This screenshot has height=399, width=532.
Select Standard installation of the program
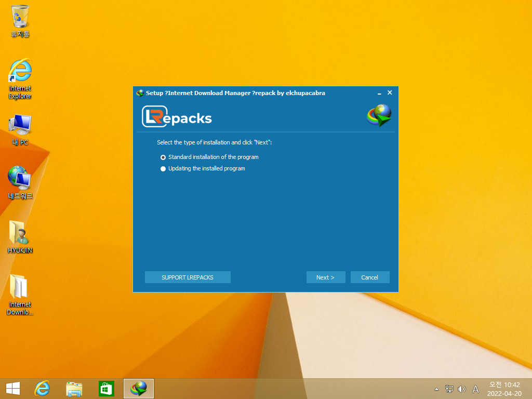[209, 157]
